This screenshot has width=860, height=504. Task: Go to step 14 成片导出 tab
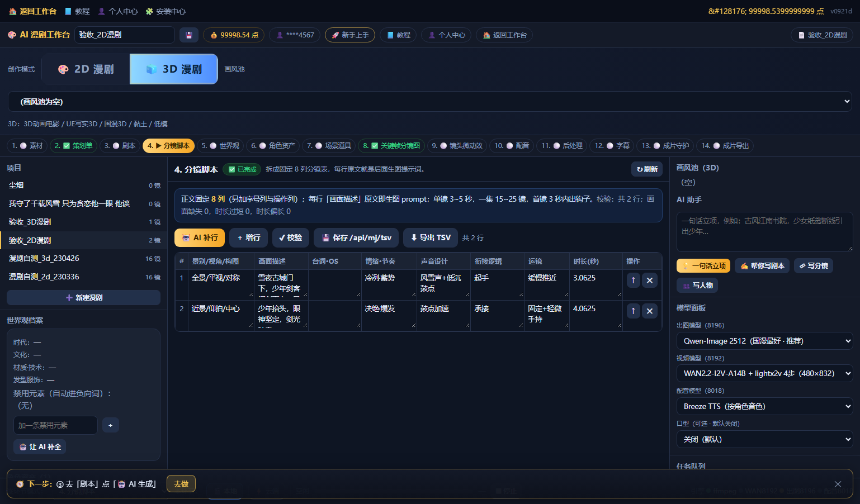tap(725, 146)
